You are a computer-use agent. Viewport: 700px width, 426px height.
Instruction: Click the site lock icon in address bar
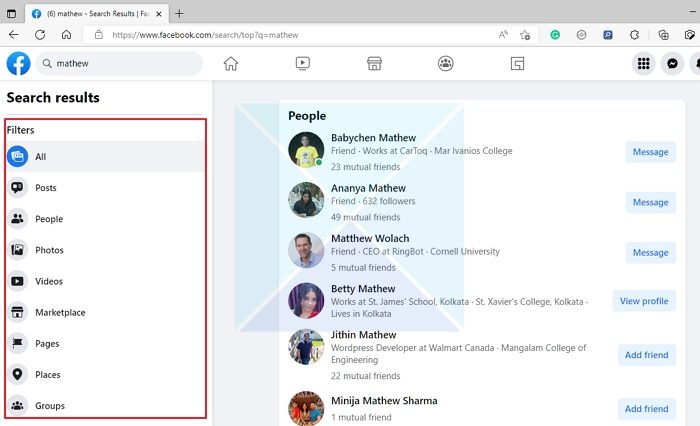click(x=99, y=35)
